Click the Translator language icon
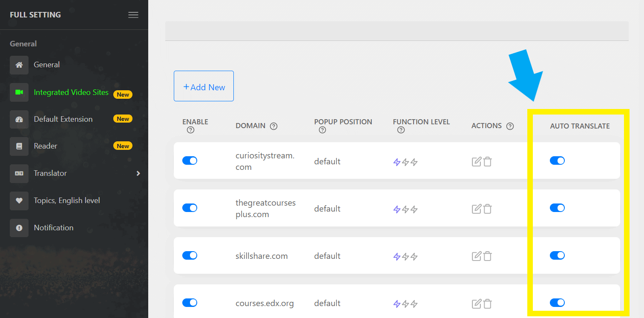The image size is (644, 318). tap(19, 174)
